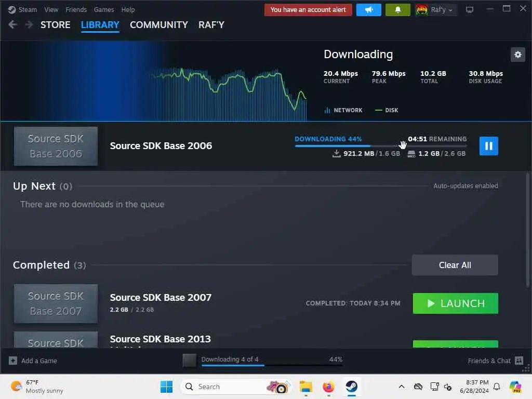Click the downloads list scrollbar
Screen dimensions: 532x399
528,230
